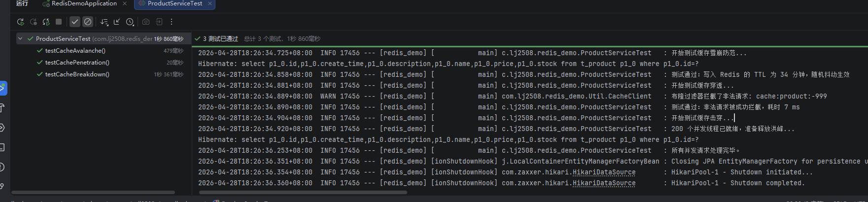
Task: Toggle auto-test rerun icon
Action: coord(46,22)
